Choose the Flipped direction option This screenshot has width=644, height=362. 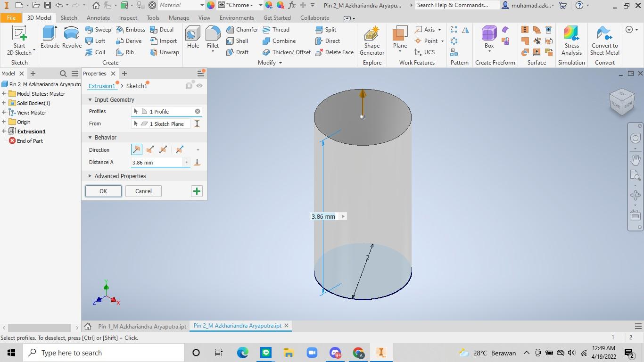(x=150, y=150)
